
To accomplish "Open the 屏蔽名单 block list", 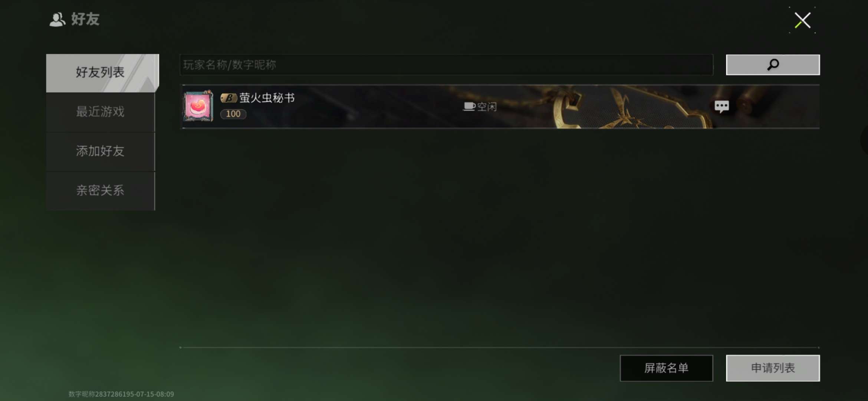I will pyautogui.click(x=666, y=368).
